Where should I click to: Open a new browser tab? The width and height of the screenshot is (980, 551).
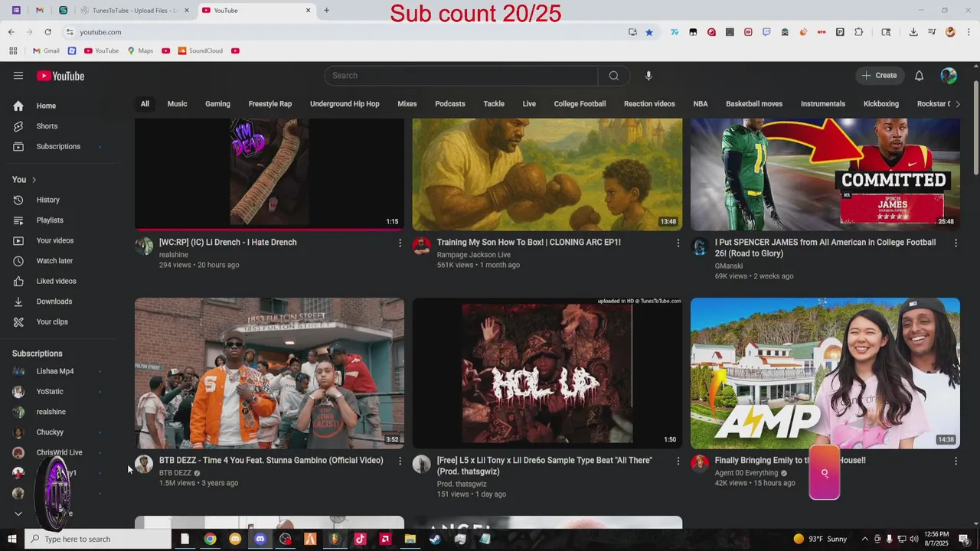coord(327,11)
